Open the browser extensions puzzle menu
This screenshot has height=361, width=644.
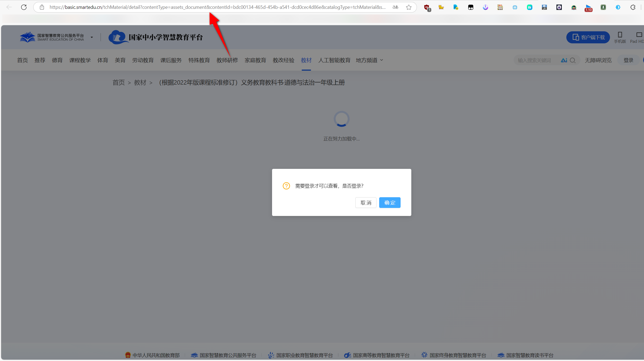(633, 7)
